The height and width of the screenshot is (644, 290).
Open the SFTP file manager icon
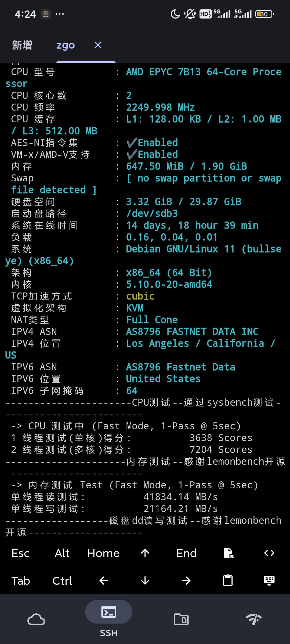click(181, 619)
